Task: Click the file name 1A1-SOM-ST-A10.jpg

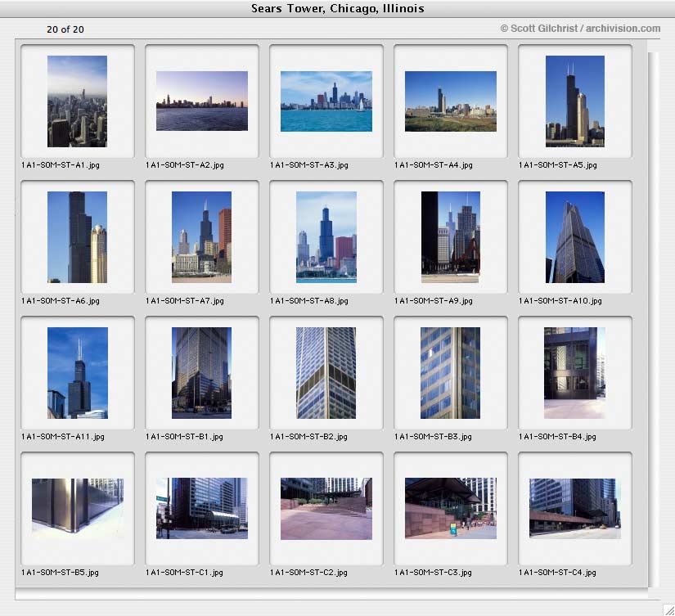Action: (x=560, y=301)
